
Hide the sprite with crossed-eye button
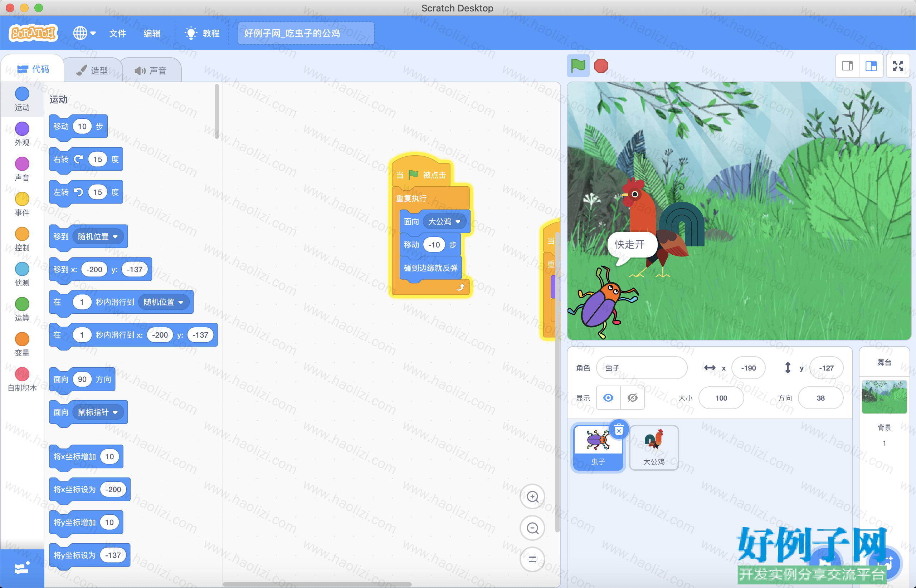(633, 398)
